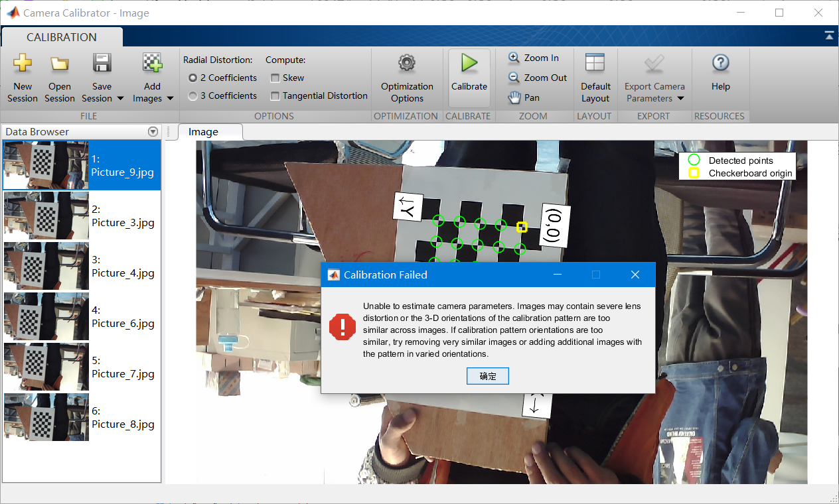The height and width of the screenshot is (504, 839).
Task: Confirm the Calibration Failed dialog with 确定
Action: 488,376
